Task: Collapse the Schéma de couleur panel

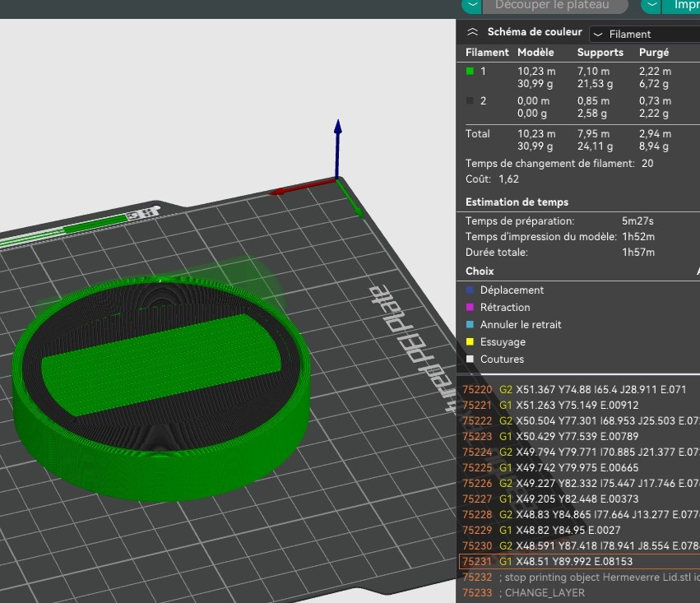Action: coord(471,33)
